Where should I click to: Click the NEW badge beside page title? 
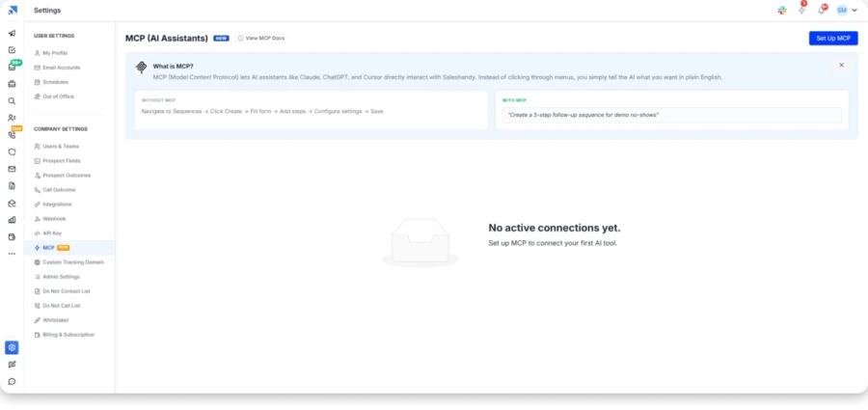click(x=222, y=39)
